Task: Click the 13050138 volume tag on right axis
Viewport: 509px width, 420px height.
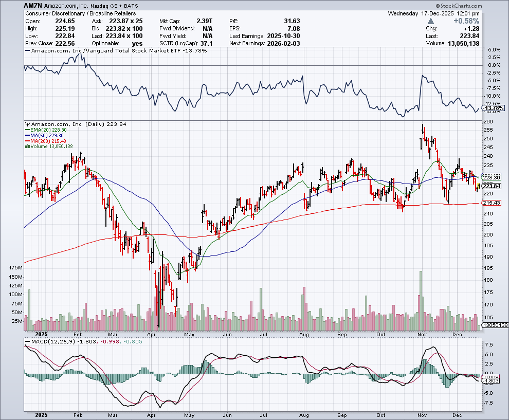Action: 494,325
